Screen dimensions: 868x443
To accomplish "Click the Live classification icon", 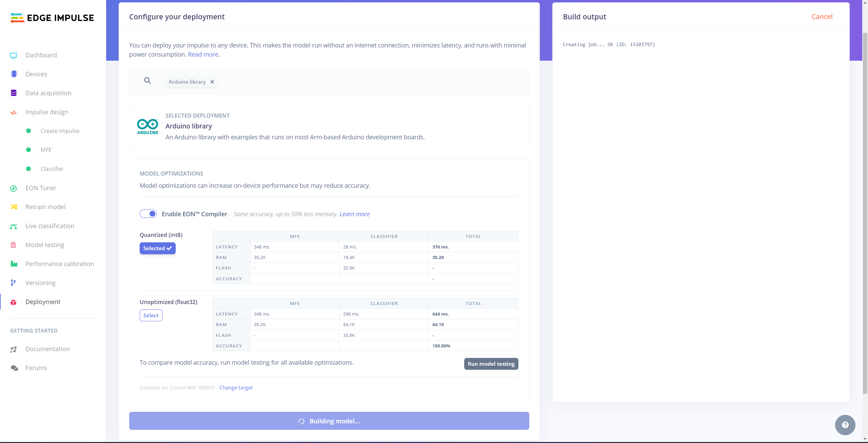I will 14,226.
